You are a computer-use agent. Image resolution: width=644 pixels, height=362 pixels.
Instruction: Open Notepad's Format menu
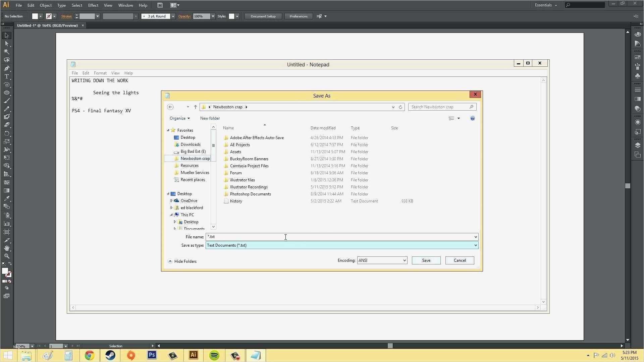click(100, 73)
